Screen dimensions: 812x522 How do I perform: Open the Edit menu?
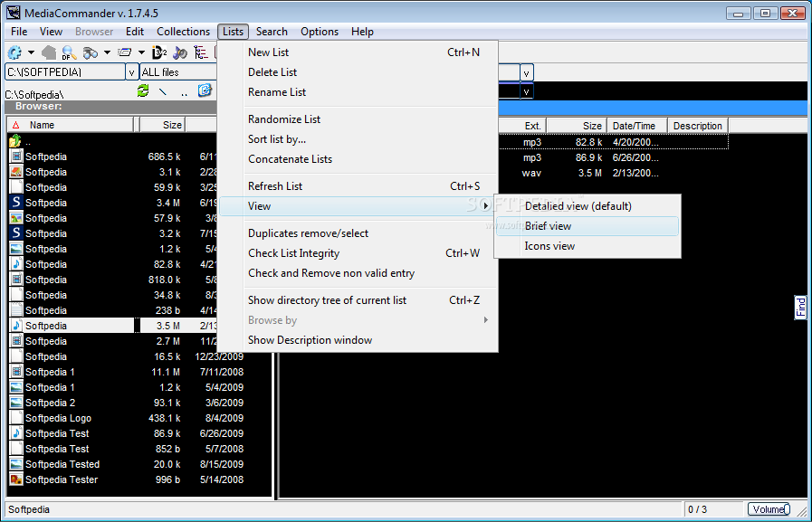135,32
